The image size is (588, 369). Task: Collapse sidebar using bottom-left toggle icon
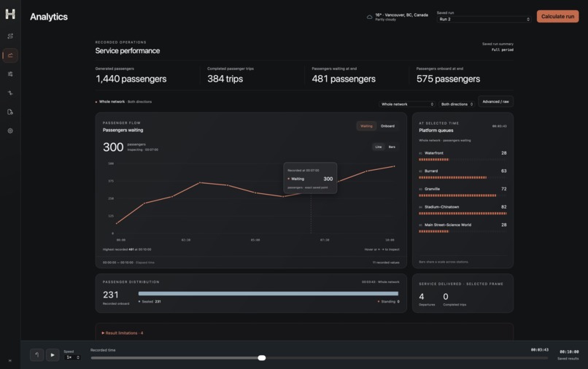tap(9, 360)
